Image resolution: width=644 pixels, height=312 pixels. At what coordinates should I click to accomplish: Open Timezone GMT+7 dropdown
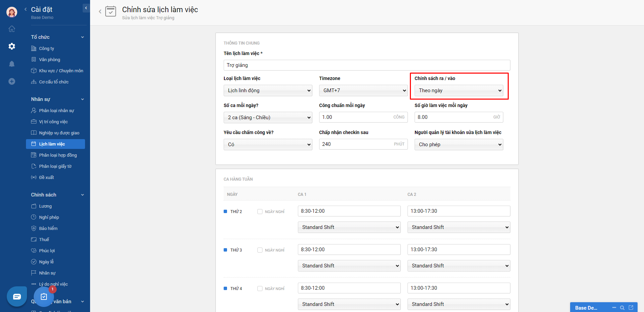363,90
